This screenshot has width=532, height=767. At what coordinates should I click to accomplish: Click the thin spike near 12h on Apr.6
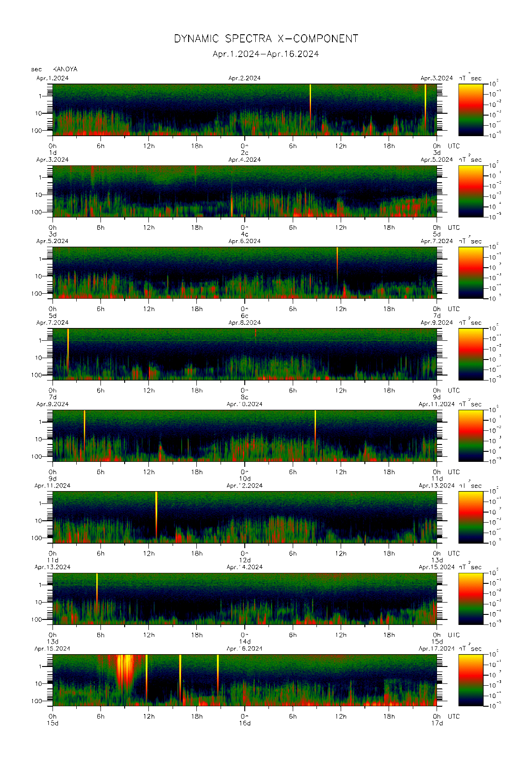(337, 265)
